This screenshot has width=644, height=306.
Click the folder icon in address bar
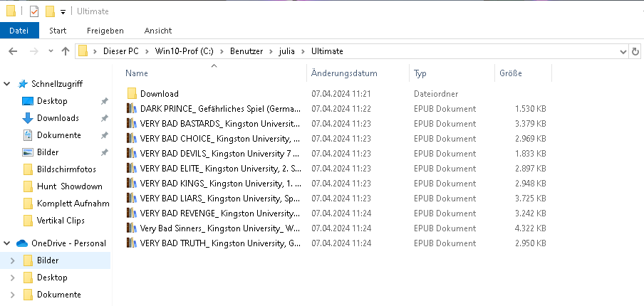pos(83,51)
